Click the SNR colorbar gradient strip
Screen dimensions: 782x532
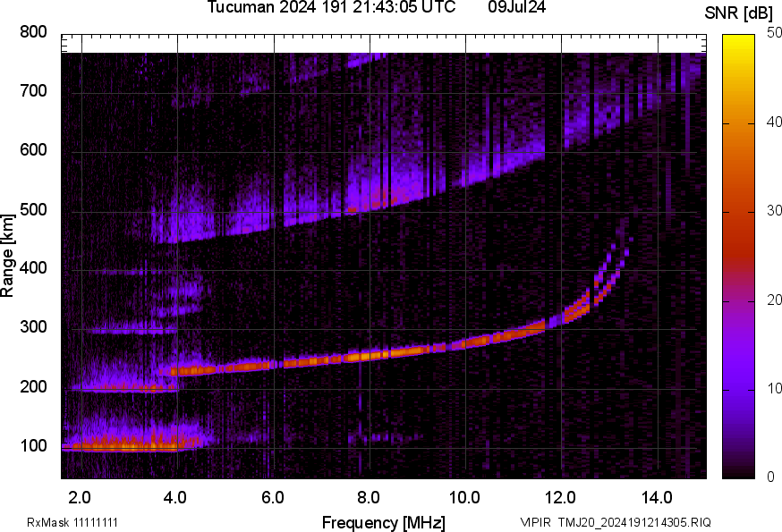739,257
